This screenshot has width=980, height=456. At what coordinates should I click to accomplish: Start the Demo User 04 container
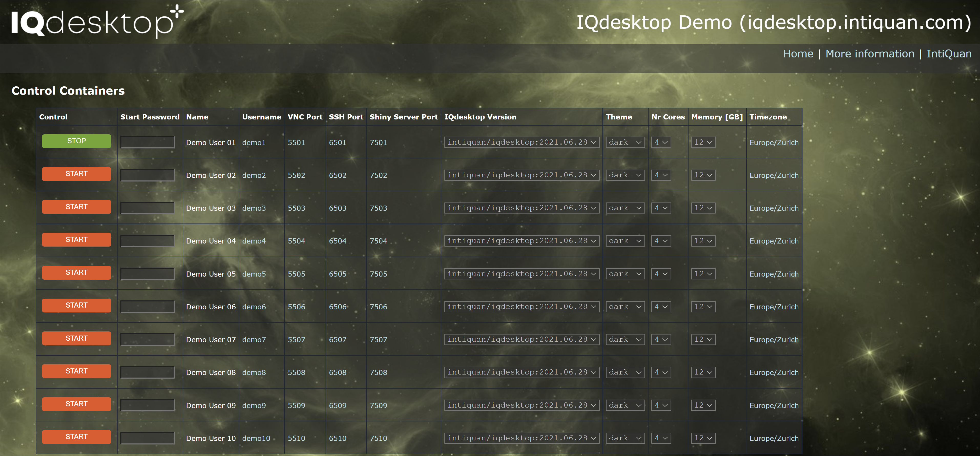pos(77,240)
